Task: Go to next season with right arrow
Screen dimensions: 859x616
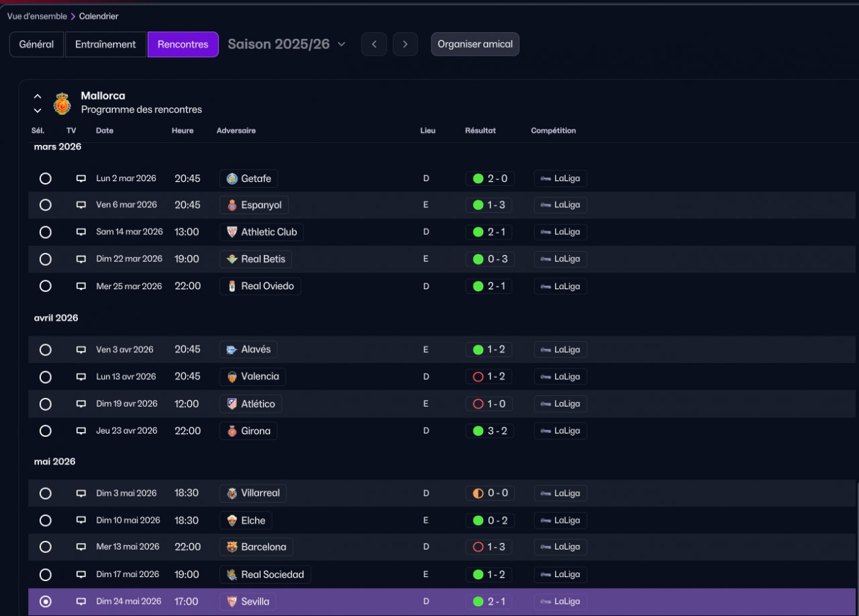Action: [405, 44]
